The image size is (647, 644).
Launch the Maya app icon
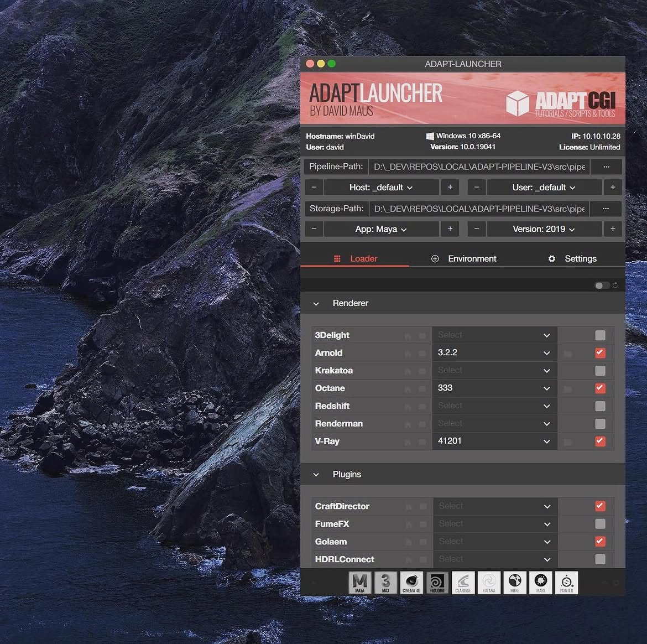point(360,583)
